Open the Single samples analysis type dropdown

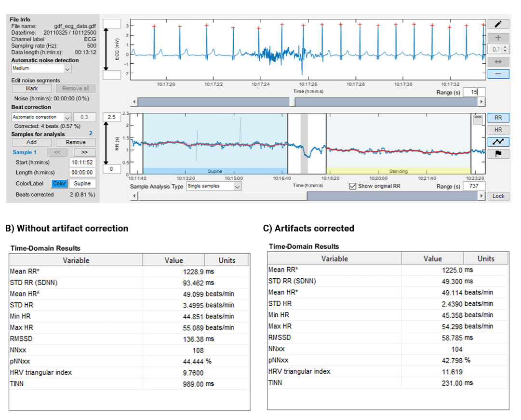[214, 186]
